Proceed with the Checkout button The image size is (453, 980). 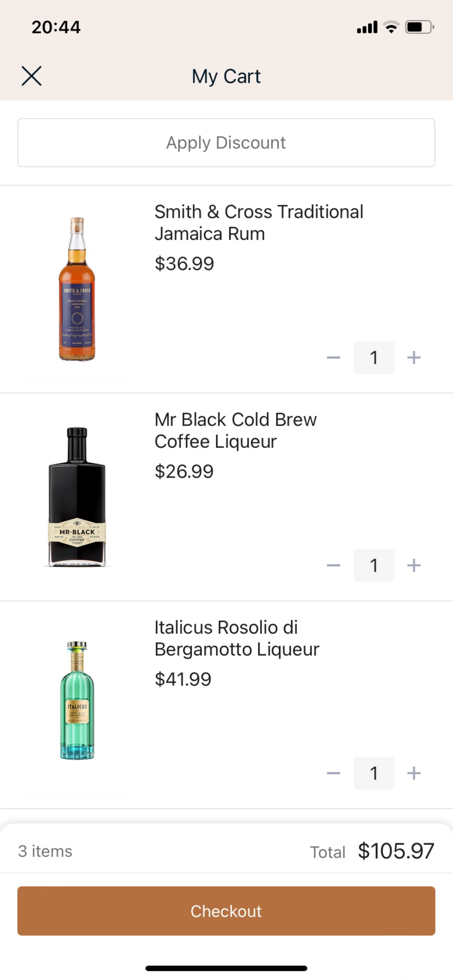coord(226,911)
